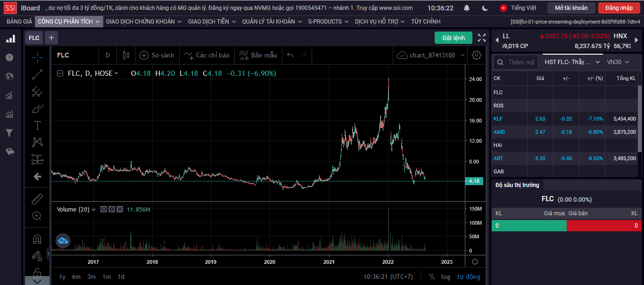Click Mở tài khoản button
The image size is (644, 285).
(x=571, y=8)
